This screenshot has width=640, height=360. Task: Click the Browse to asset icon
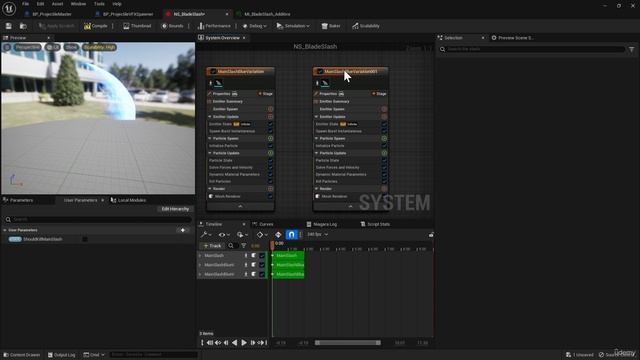tap(23, 26)
